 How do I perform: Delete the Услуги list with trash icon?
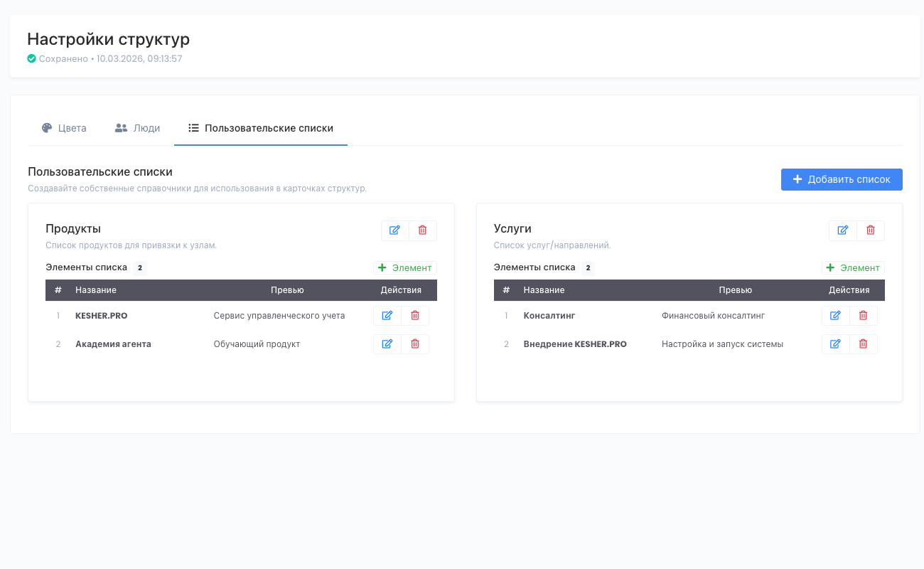click(x=871, y=230)
